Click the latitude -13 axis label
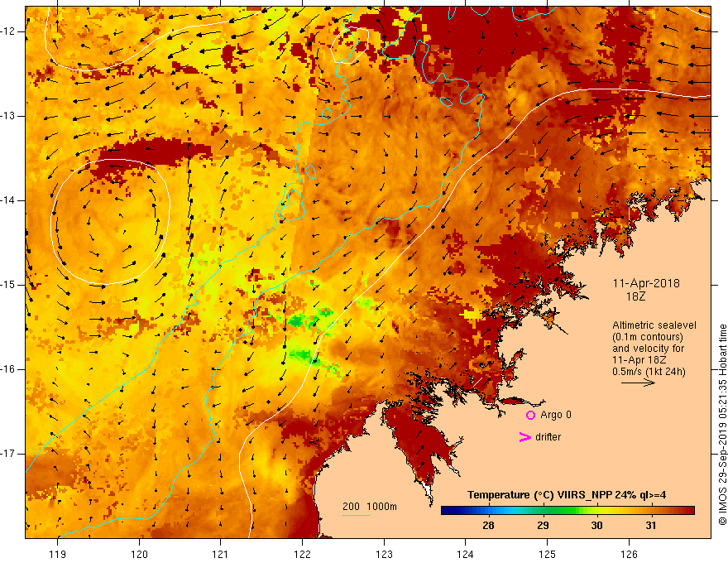 point(7,116)
